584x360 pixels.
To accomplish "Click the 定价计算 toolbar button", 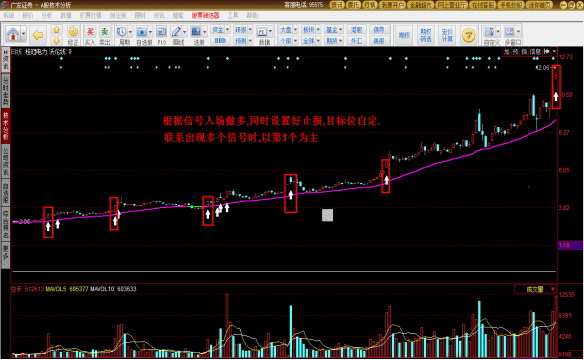I will tap(447, 35).
